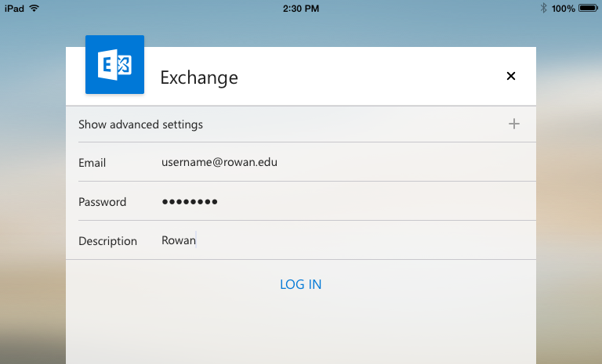This screenshot has width=602, height=364.
Task: Tap the 100% battery percentage text
Action: [562, 8]
